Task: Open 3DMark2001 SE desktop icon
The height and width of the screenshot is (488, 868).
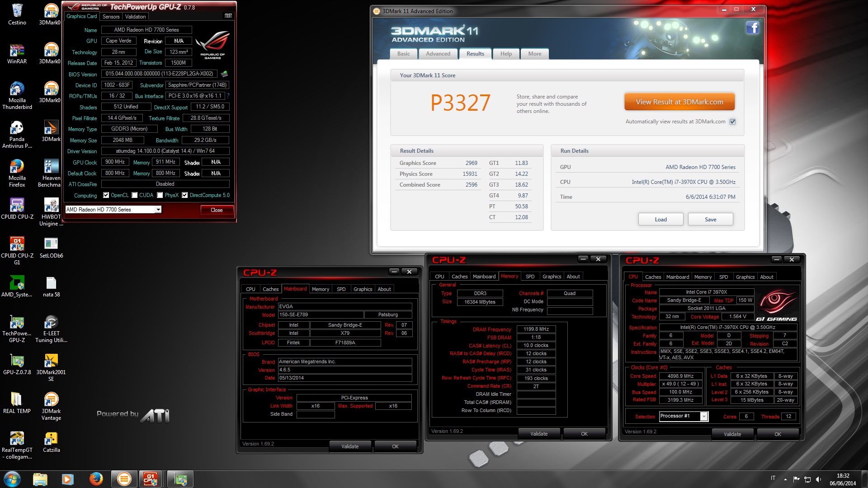Action: tap(51, 368)
